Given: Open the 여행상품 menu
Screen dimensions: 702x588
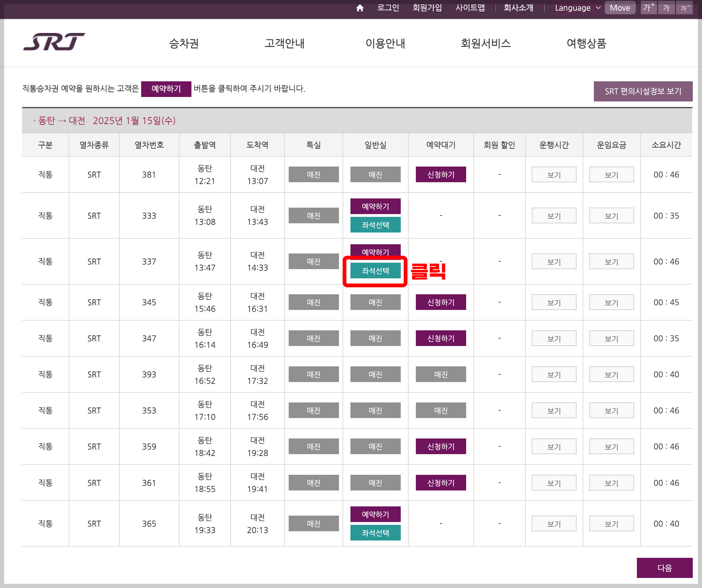Looking at the screenshot, I should [x=586, y=43].
